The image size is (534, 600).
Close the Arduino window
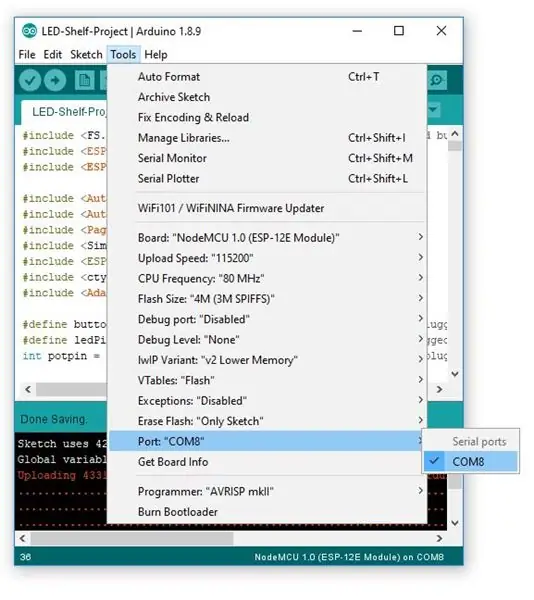[x=441, y=31]
